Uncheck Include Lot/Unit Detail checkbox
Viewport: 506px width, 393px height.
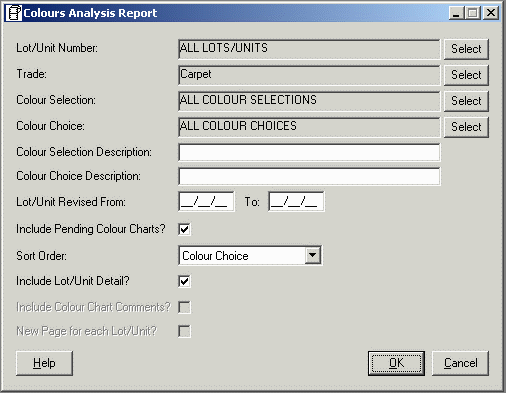[x=184, y=281]
